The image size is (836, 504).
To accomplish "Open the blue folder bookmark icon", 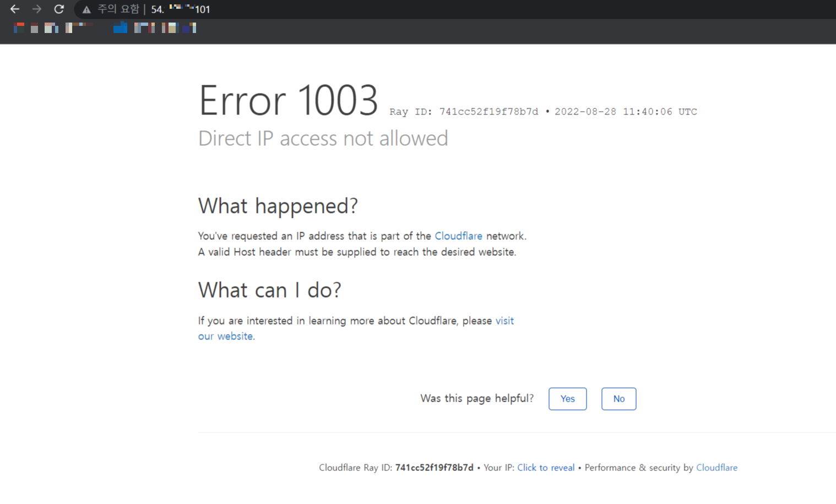I will click(120, 28).
